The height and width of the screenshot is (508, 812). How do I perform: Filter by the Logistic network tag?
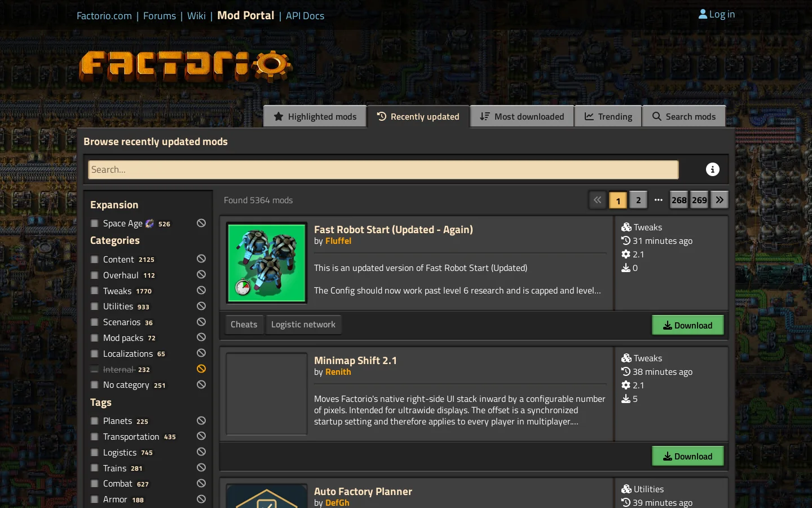(303, 325)
